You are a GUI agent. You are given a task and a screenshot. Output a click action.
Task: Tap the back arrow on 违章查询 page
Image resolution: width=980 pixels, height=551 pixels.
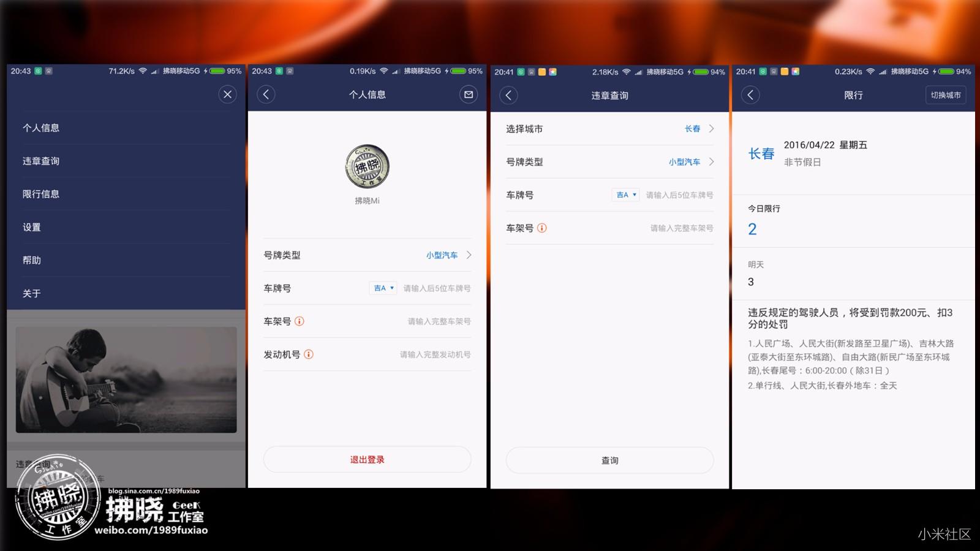(508, 96)
